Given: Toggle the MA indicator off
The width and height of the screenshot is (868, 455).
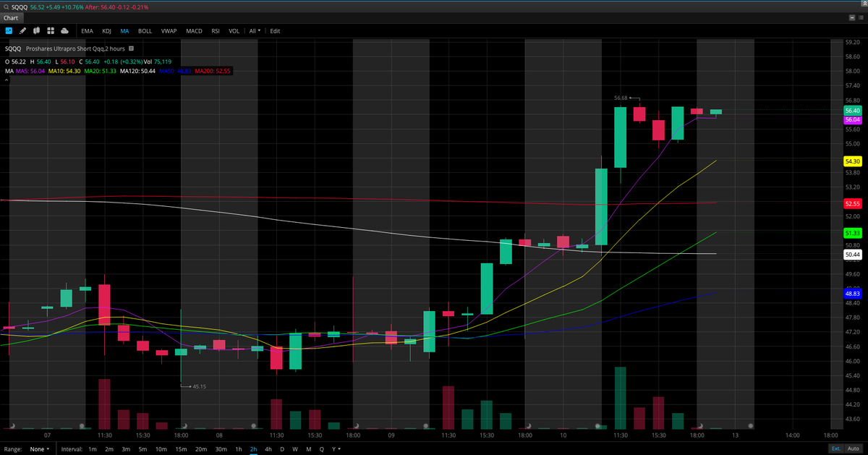Looking at the screenshot, I should [124, 31].
